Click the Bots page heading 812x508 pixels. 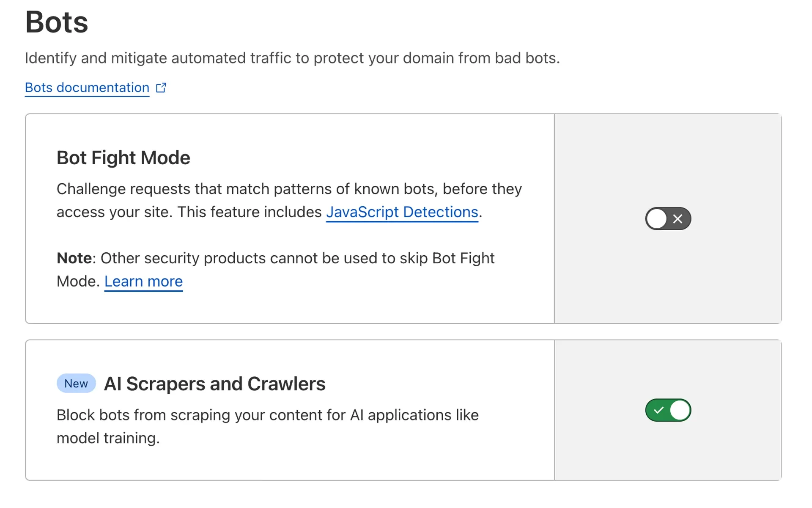(57, 22)
